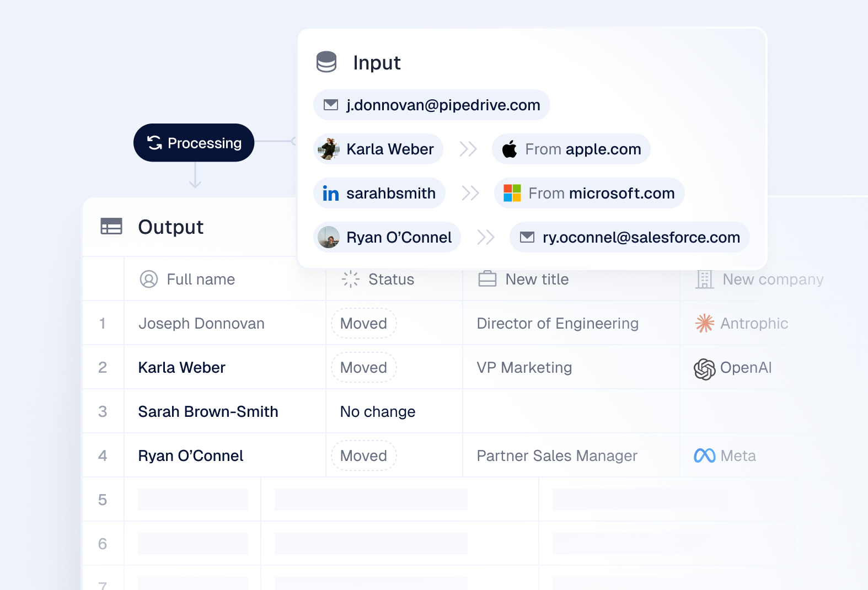Click the Apple logo icon

point(510,149)
